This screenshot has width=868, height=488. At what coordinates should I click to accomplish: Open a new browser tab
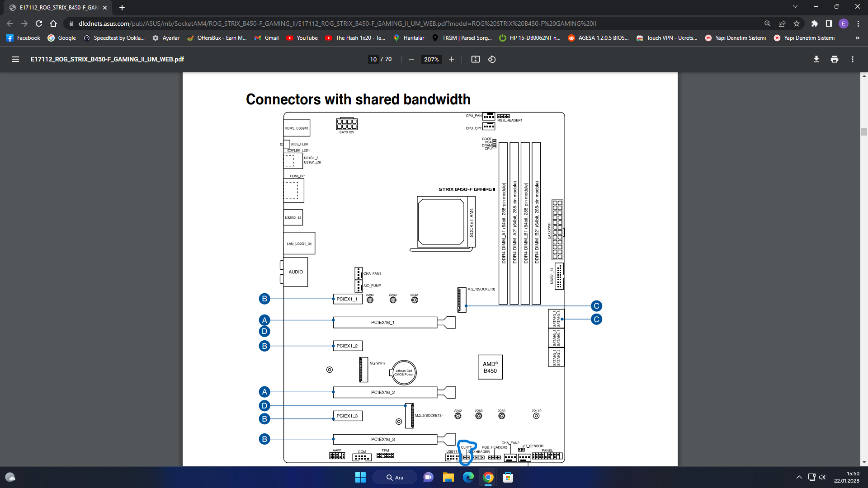click(x=122, y=8)
